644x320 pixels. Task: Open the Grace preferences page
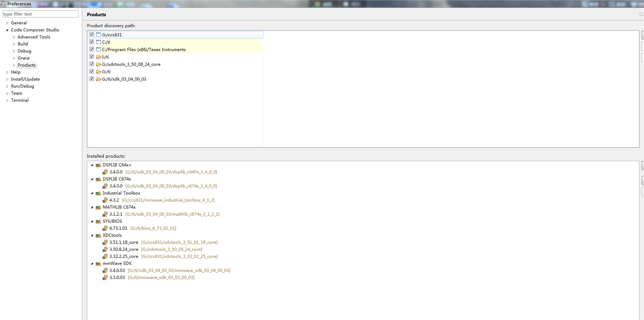pyautogui.click(x=24, y=58)
